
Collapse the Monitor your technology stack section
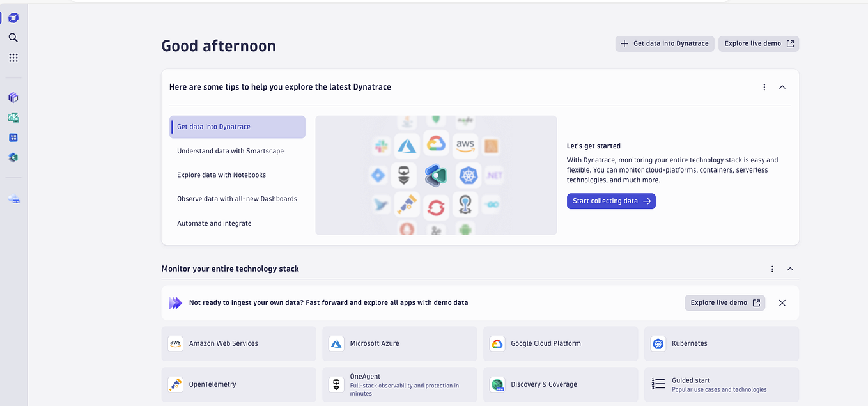click(790, 269)
